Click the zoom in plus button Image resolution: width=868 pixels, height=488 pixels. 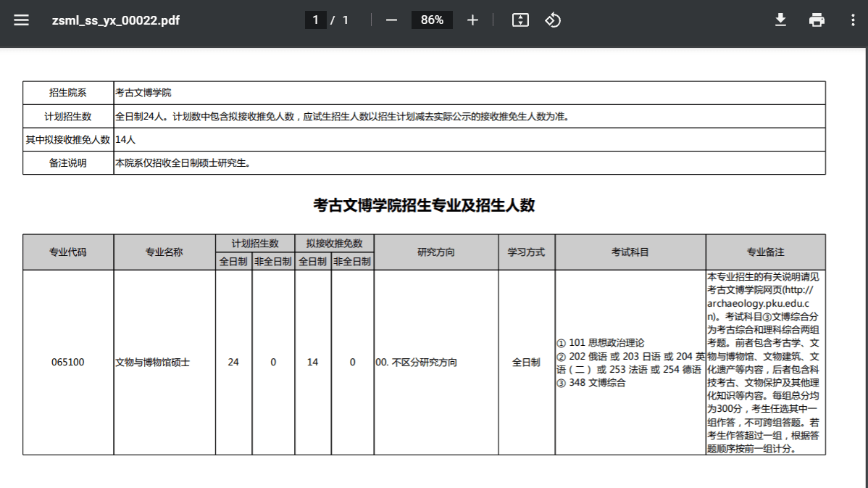pos(472,20)
